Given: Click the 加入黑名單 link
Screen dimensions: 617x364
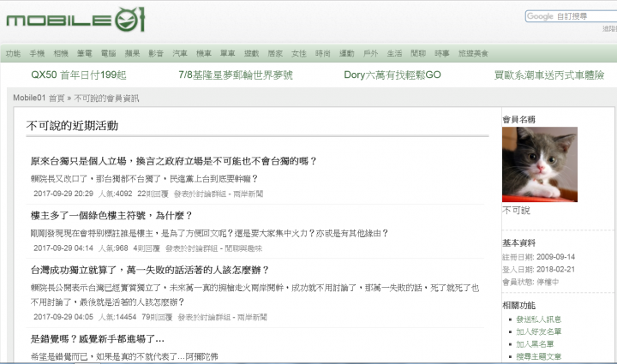Looking at the screenshot, I should pyautogui.click(x=535, y=344).
